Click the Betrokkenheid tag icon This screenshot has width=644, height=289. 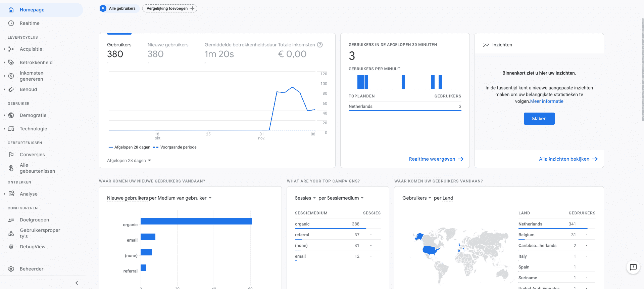11,63
